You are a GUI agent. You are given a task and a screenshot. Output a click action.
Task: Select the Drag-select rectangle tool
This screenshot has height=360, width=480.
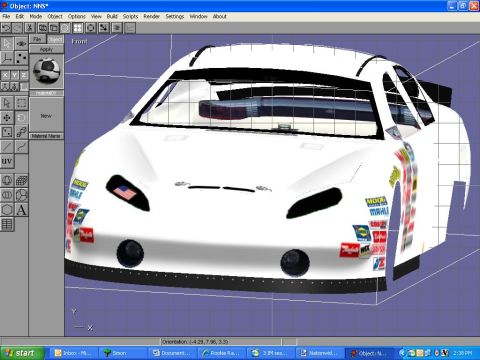[21, 103]
